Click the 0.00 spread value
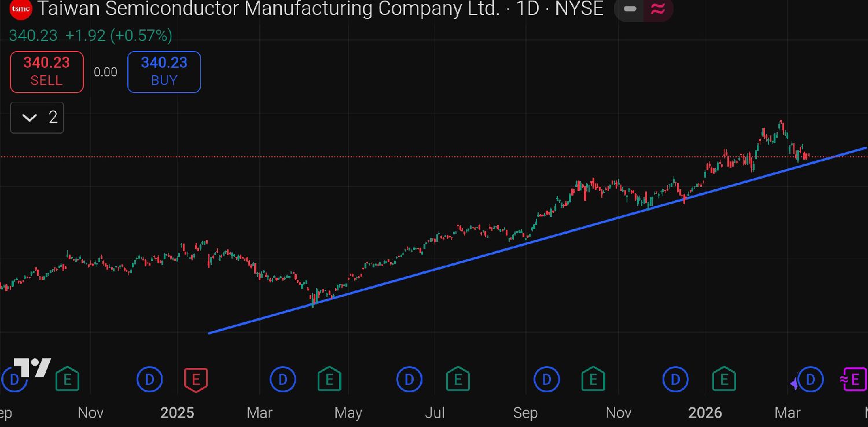The image size is (868, 427). click(x=105, y=72)
